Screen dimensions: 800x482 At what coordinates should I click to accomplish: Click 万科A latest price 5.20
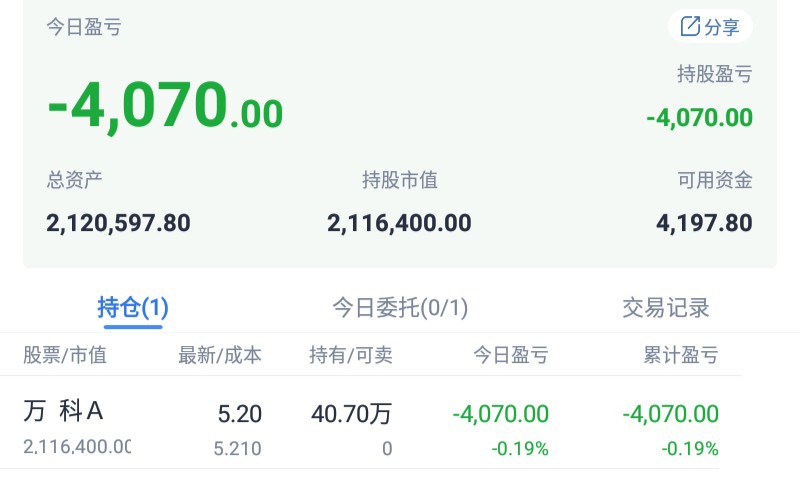point(239,413)
